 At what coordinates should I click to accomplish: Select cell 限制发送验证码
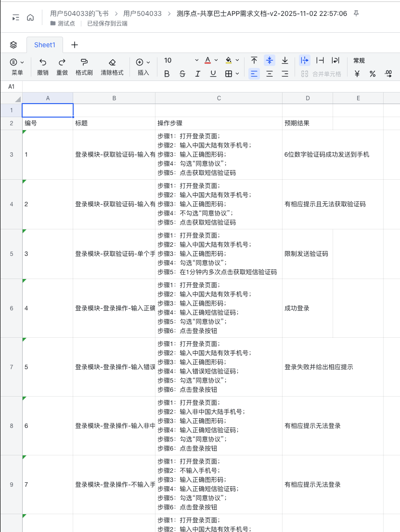308,254
